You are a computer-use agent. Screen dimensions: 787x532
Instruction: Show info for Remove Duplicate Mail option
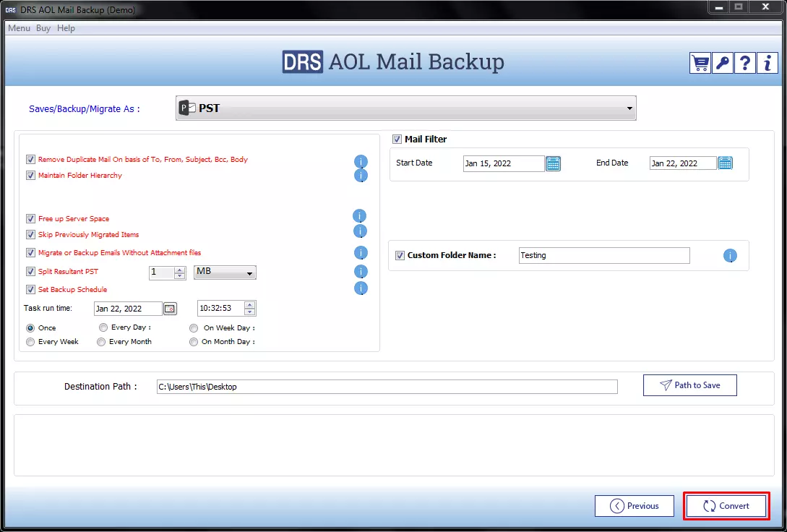361,162
